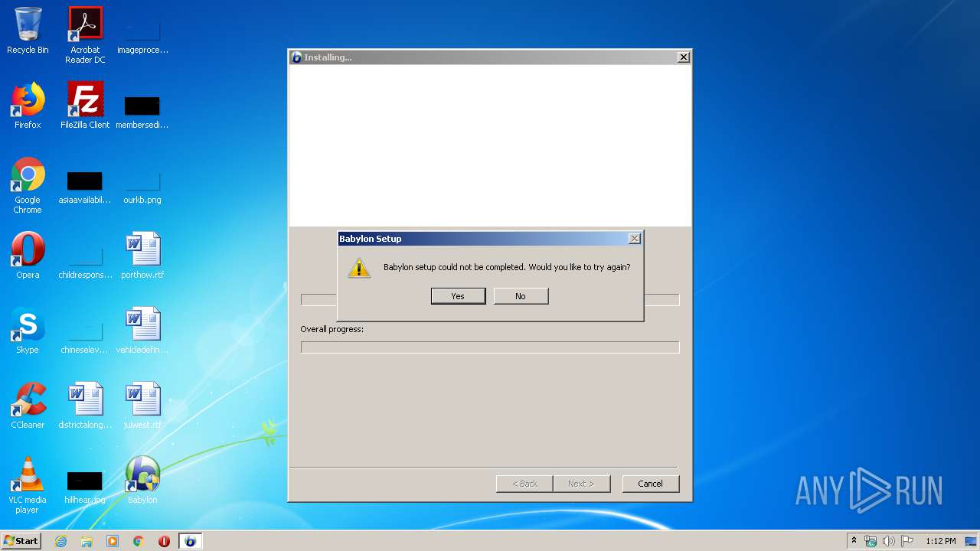This screenshot has width=980, height=551.
Task: Open Recycle Bin desktop icon
Action: (x=28, y=31)
